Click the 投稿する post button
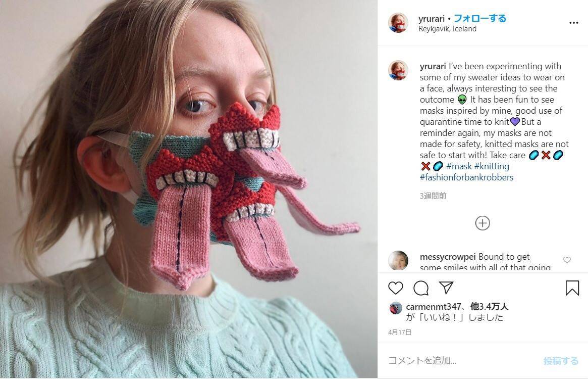This screenshot has width=588, height=379. pyautogui.click(x=561, y=361)
